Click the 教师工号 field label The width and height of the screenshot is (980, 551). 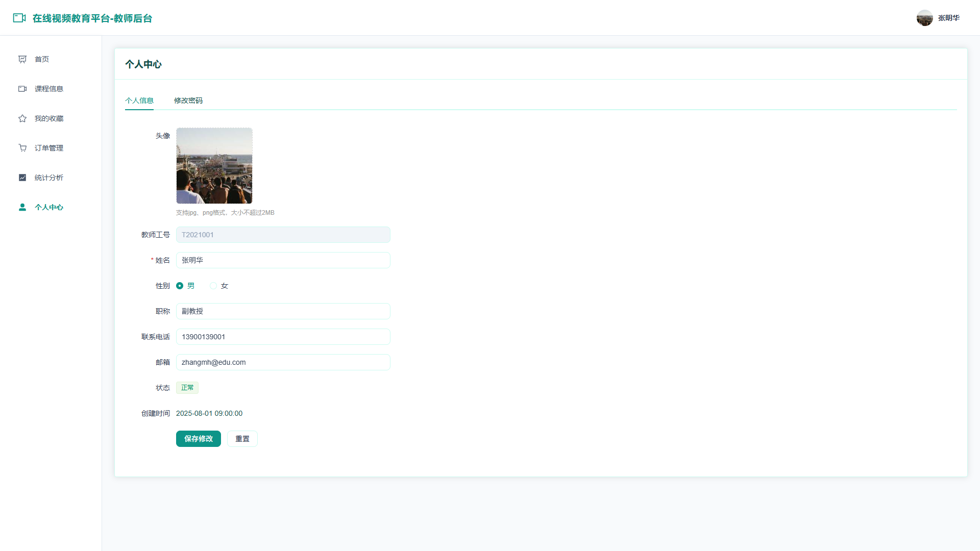[x=156, y=235]
